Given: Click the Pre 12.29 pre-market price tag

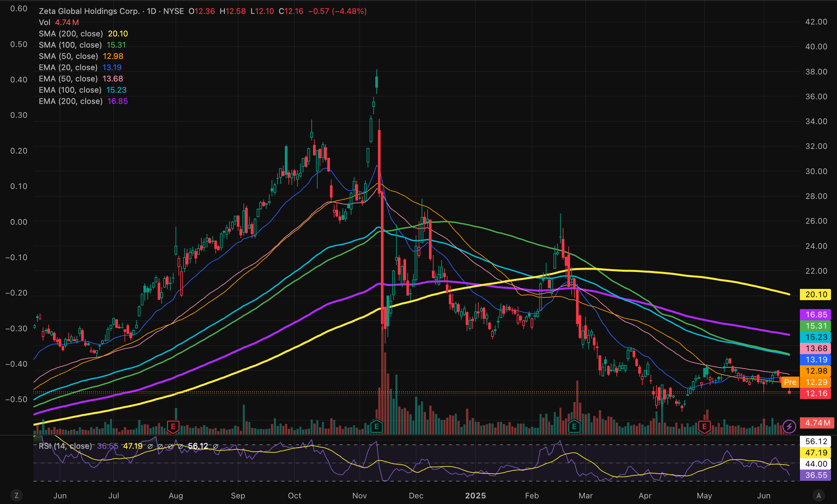Looking at the screenshot, I should (x=806, y=382).
